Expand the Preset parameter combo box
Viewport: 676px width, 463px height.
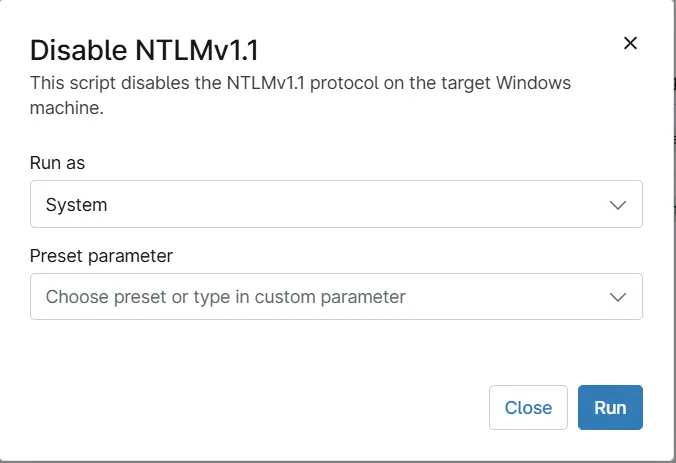coord(336,297)
